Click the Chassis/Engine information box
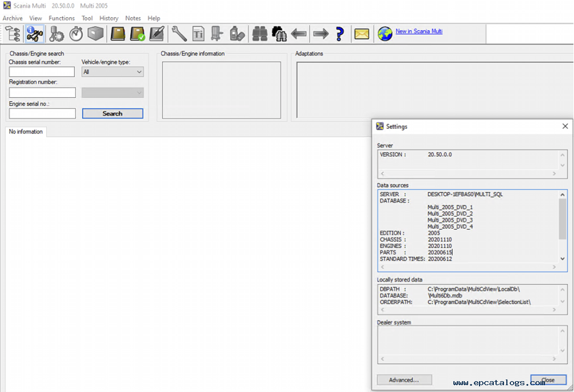Screen dimensions: 574x392 [x=221, y=90]
